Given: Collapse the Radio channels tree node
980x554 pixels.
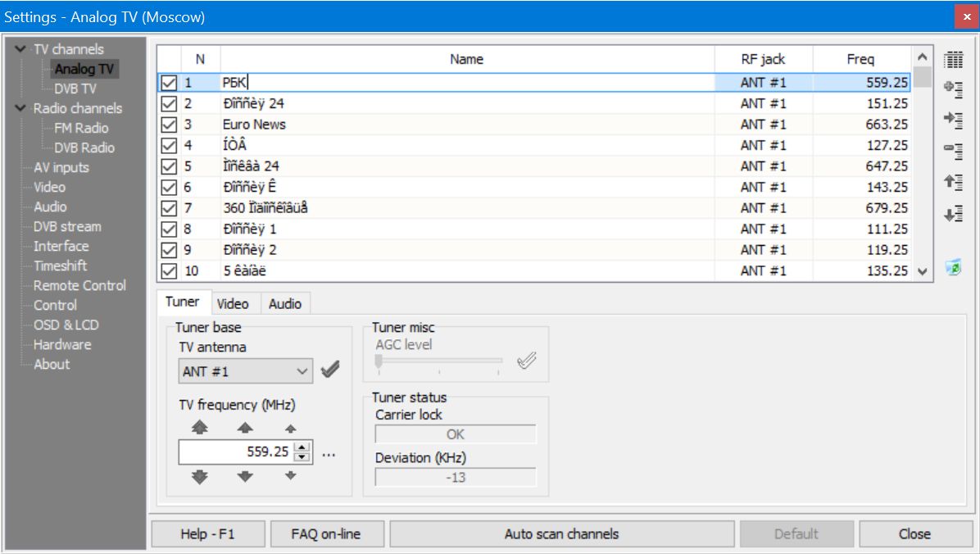Looking at the screenshot, I should [x=20, y=109].
